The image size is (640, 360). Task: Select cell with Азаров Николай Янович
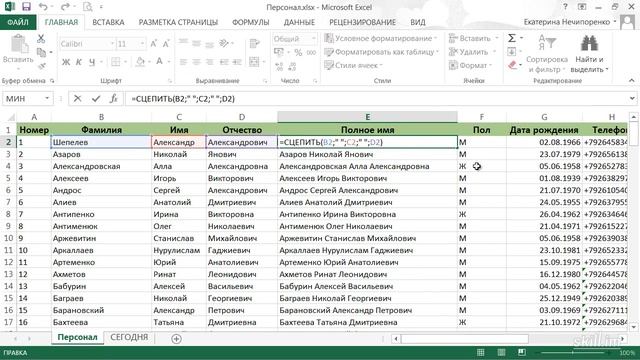367,154
